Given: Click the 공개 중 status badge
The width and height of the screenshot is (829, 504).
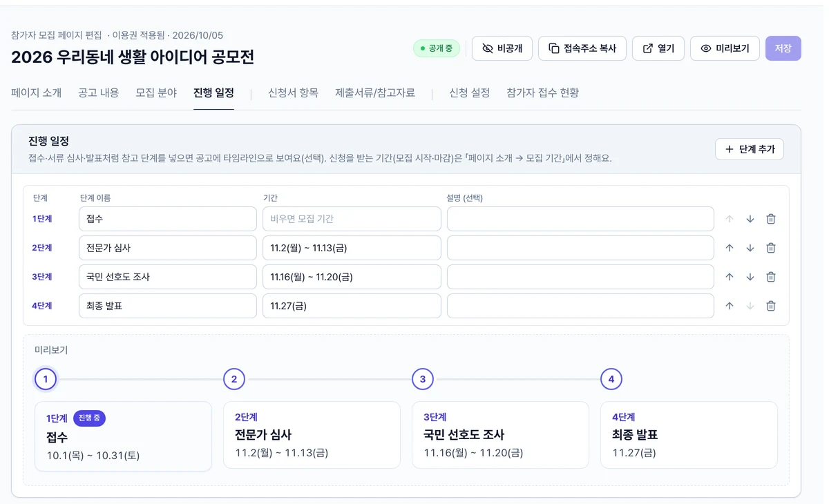Looking at the screenshot, I should tap(437, 48).
